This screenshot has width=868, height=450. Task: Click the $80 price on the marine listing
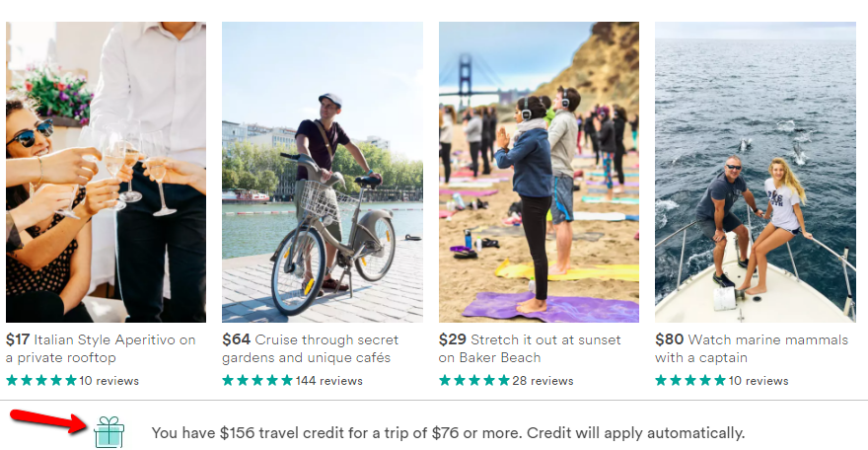click(x=670, y=339)
